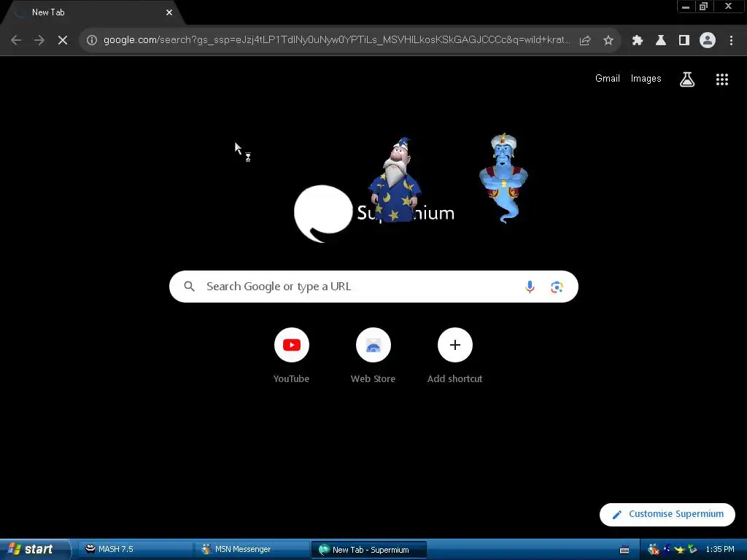The width and height of the screenshot is (747, 560).
Task: Click the Merlin wizard character
Action: tap(395, 180)
